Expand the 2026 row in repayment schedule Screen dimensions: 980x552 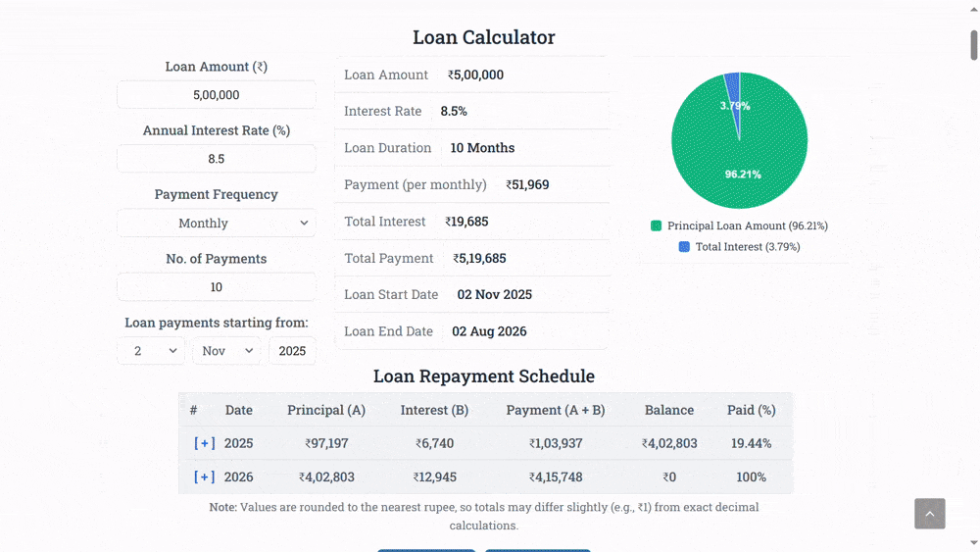pos(205,477)
